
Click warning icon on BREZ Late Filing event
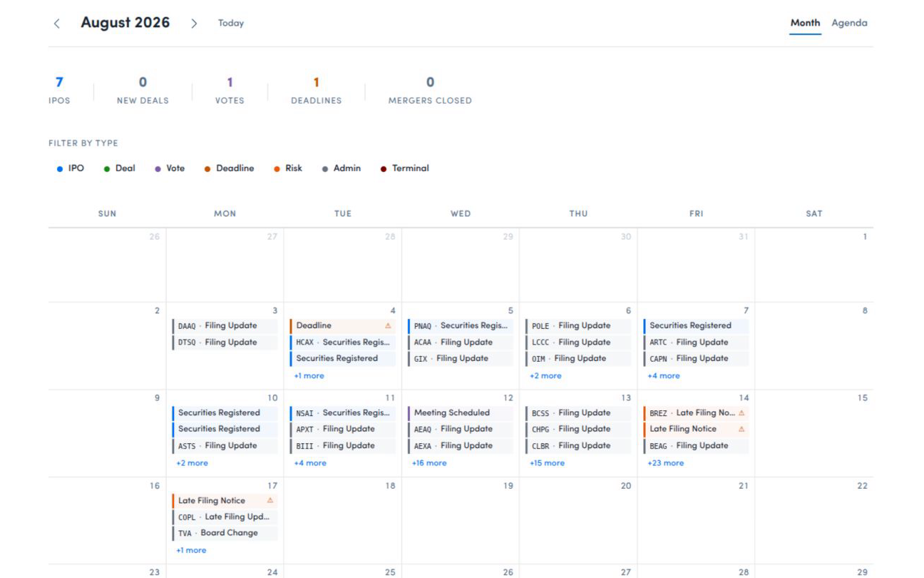coord(741,412)
